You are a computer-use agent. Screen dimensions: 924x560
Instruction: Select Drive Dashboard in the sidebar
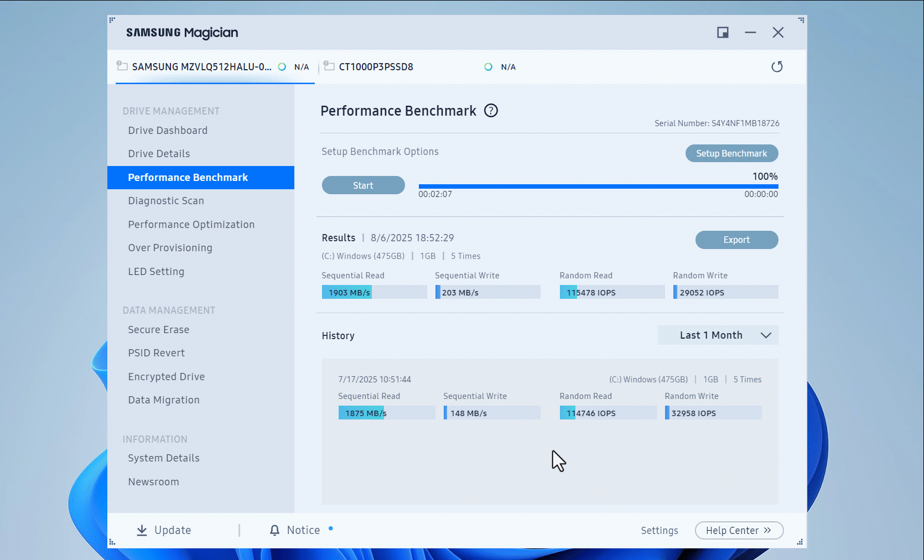[167, 130]
